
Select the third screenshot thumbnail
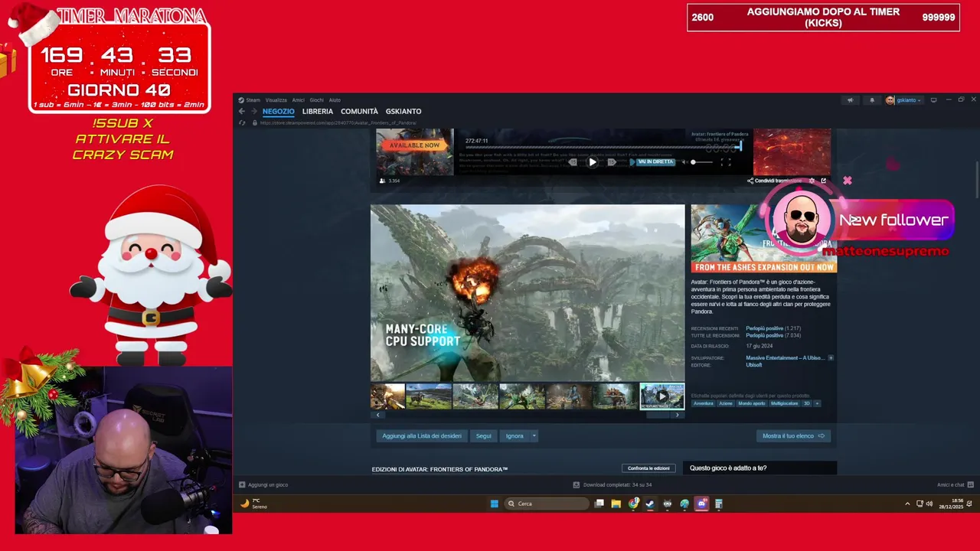tap(475, 396)
